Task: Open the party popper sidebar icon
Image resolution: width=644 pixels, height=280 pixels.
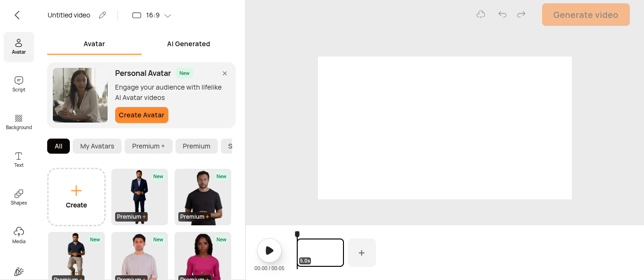Action: (x=19, y=272)
